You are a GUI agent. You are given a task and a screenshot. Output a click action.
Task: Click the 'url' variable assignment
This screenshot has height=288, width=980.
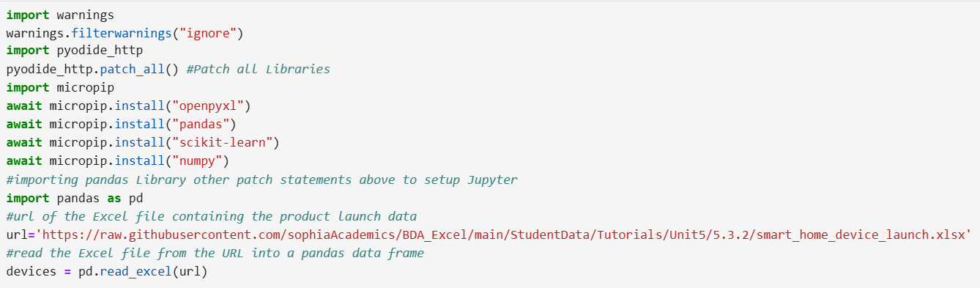pyautogui.click(x=17, y=235)
